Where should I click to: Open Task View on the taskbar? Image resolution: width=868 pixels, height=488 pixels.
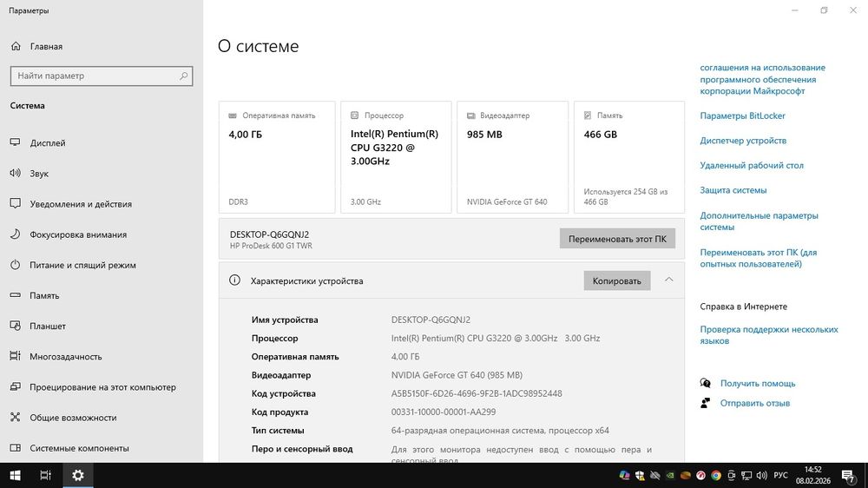[45, 475]
